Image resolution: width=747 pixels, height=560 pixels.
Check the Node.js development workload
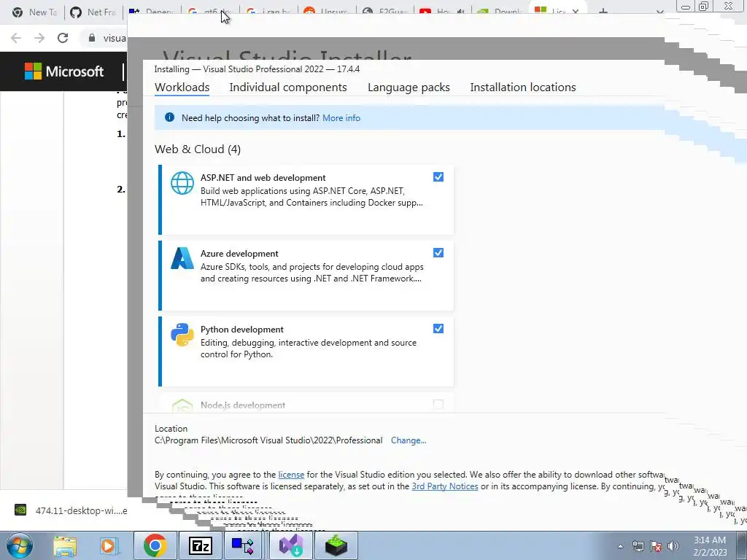click(438, 404)
